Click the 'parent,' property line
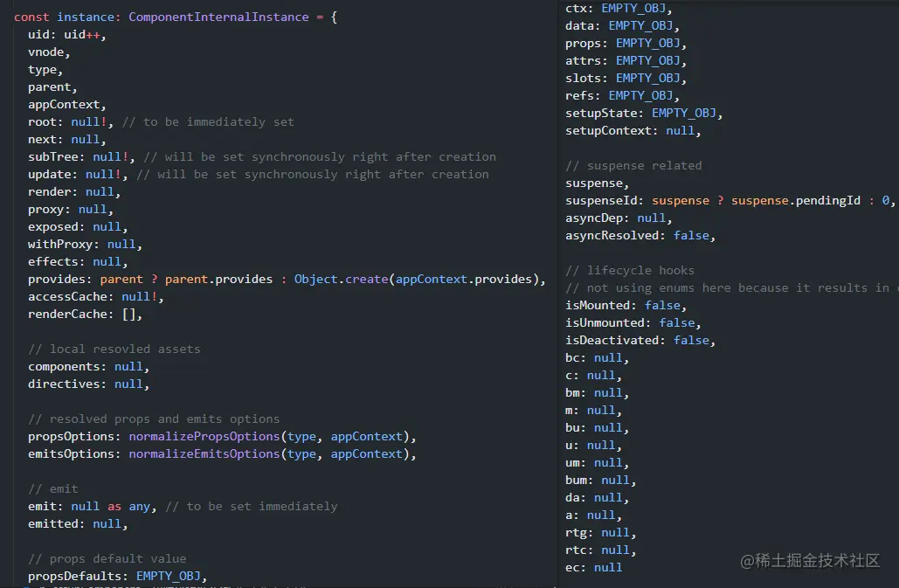 click(52, 87)
